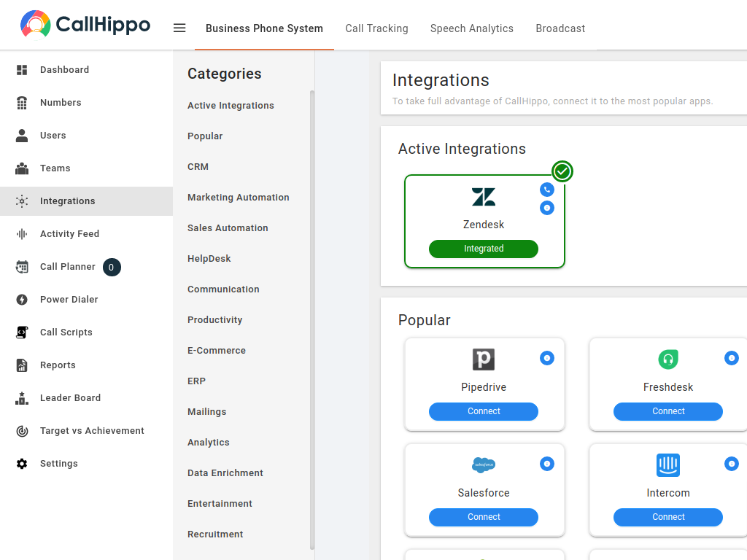Select Data Enrichment category
This screenshot has height=560, width=747.
pos(225,473)
